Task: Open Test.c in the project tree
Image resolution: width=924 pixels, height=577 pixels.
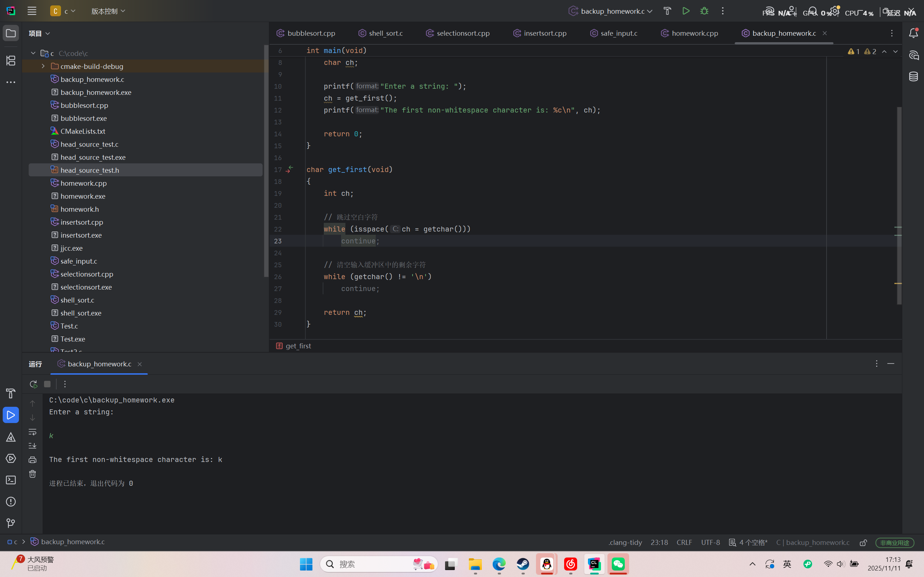Action: coord(69,326)
